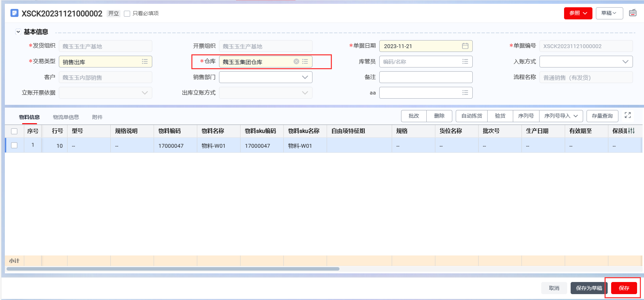Expand the material table to fullscreen
This screenshot has width=644, height=300.
pos(628,115)
